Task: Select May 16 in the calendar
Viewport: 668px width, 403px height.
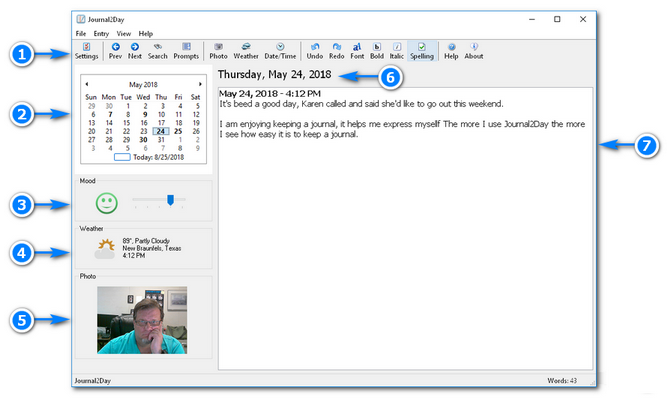Action: click(144, 123)
